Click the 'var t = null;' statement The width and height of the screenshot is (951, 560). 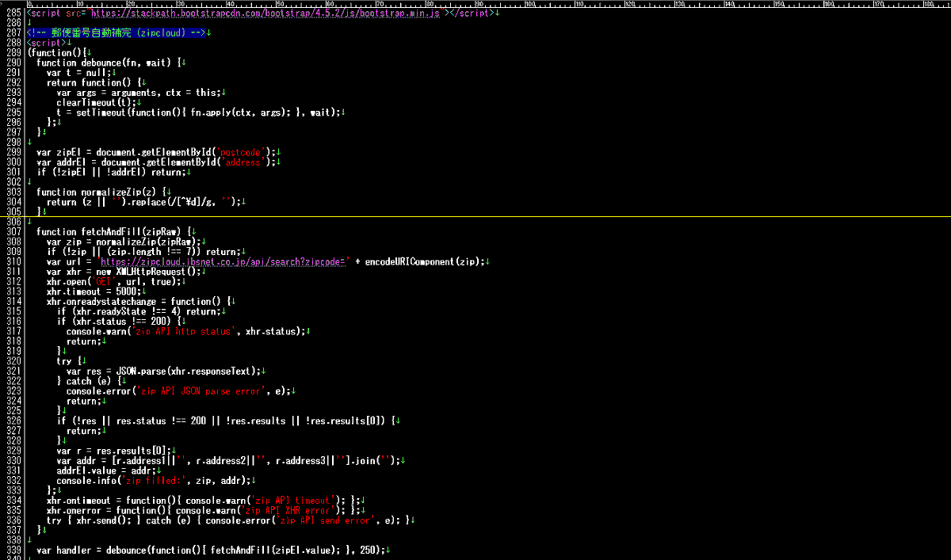click(79, 72)
